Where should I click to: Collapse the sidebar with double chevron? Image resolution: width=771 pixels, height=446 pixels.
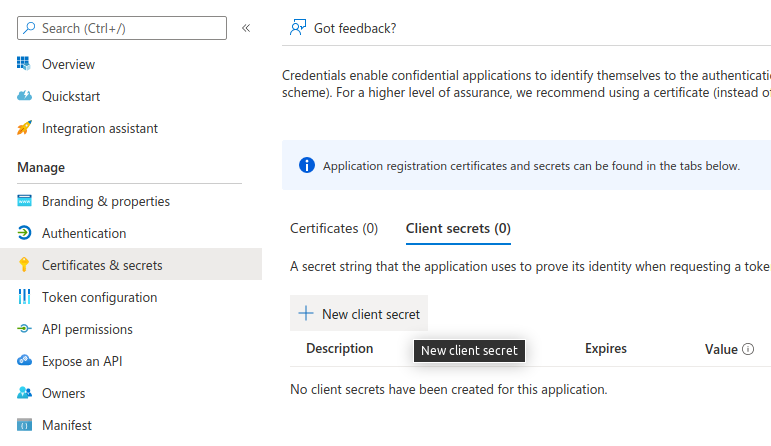(246, 28)
